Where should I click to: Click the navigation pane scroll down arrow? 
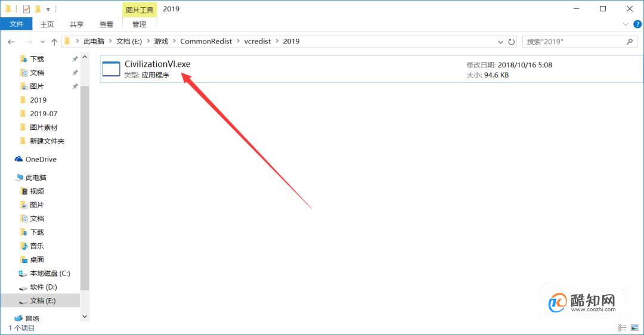pos(85,317)
